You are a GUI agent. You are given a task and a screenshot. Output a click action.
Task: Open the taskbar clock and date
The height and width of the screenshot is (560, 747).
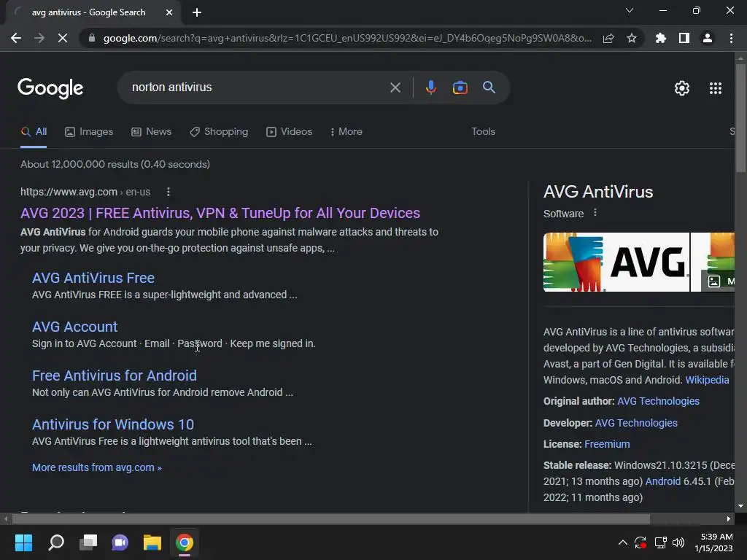click(x=713, y=542)
